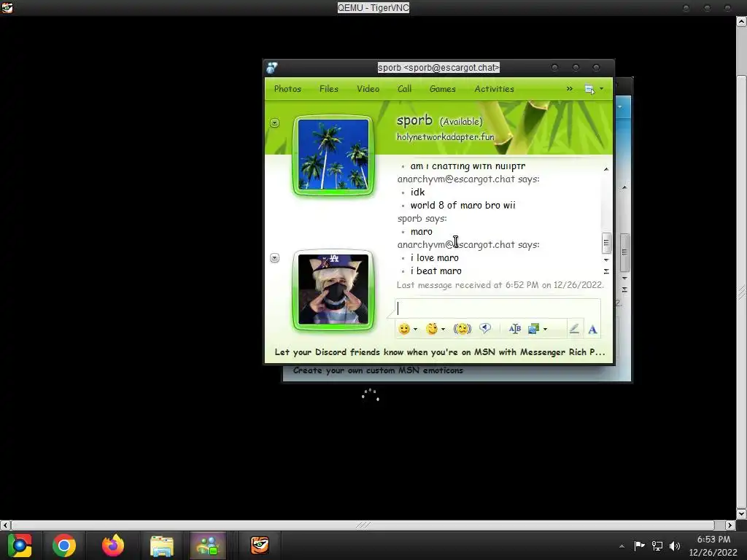The image size is (747, 560).
Task: Open wink list dropdown arrow
Action: coord(443,329)
